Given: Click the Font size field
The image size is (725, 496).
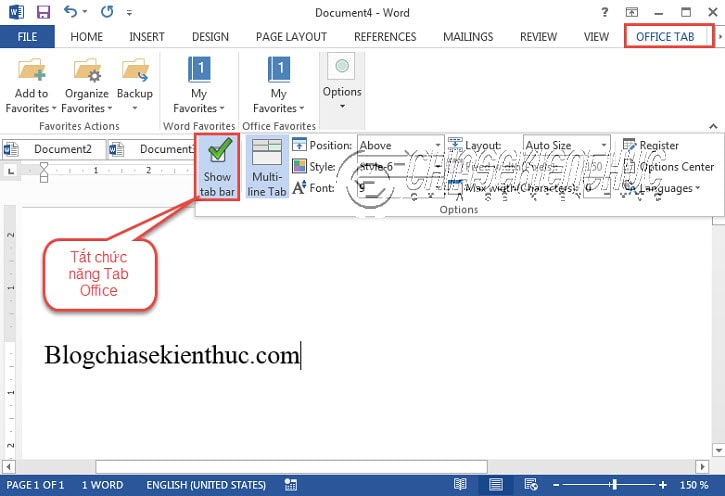Looking at the screenshot, I should tap(400, 188).
